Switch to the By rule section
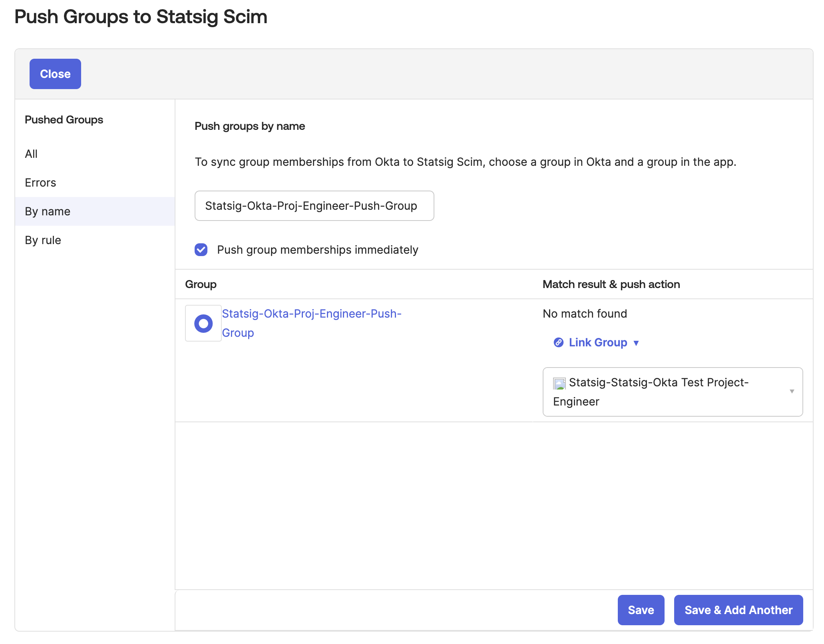Viewport: 824px width, 644px height. 43,240
